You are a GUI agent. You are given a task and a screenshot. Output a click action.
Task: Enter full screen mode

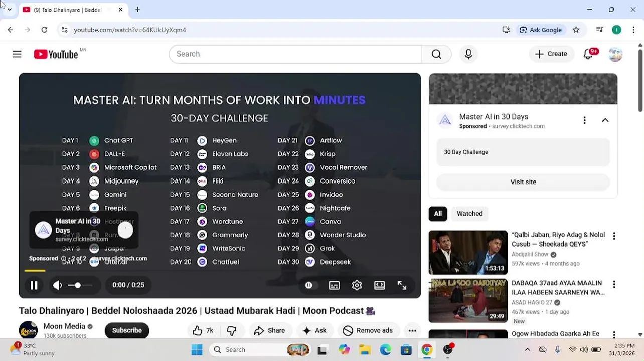click(402, 285)
